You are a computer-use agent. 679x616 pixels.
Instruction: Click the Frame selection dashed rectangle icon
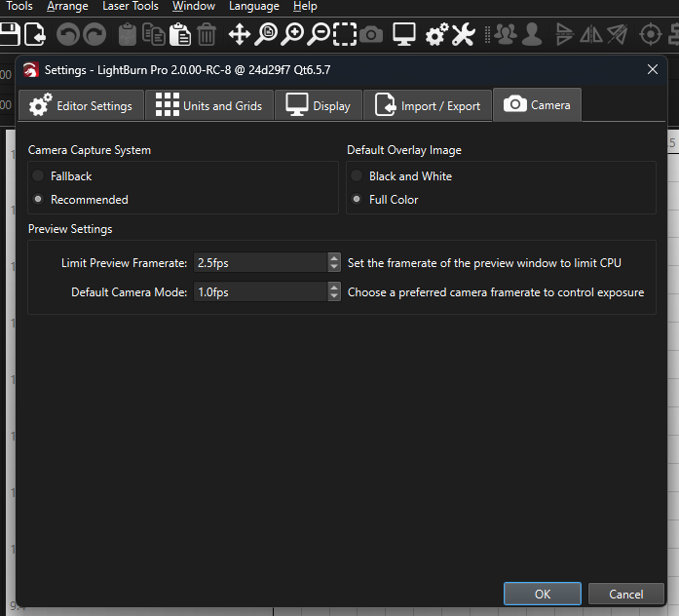coord(345,34)
